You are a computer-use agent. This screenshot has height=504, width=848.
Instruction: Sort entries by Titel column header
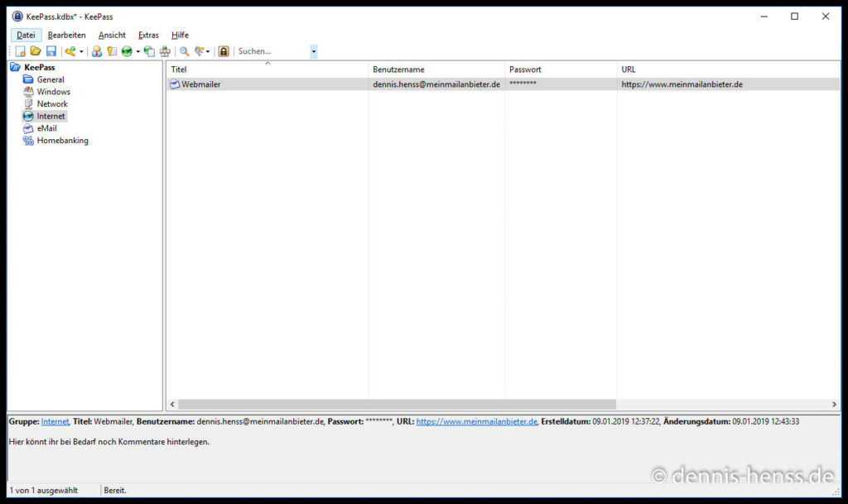267,70
